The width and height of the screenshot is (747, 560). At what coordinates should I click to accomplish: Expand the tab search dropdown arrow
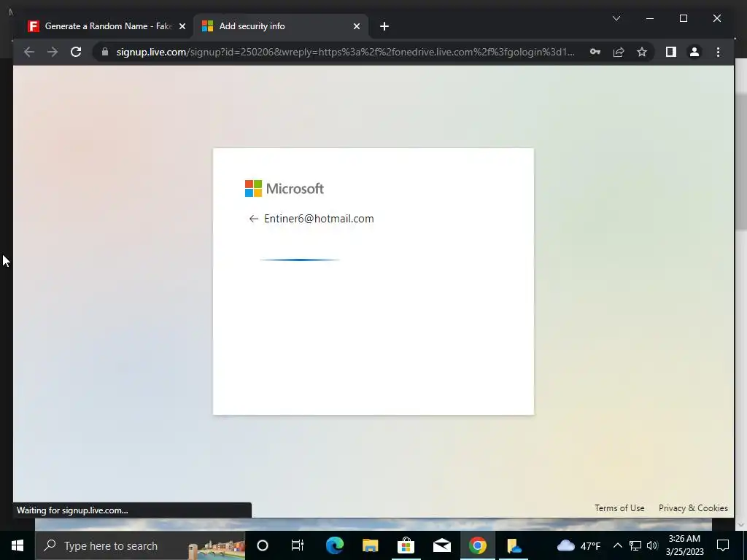616,18
